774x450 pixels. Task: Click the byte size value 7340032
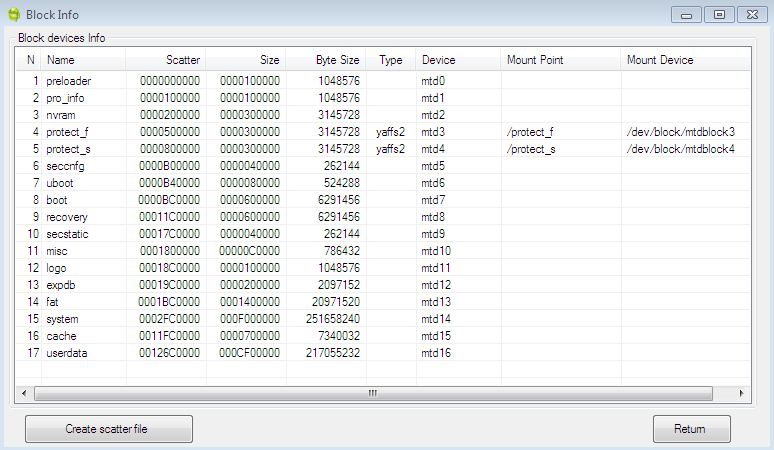coord(339,336)
